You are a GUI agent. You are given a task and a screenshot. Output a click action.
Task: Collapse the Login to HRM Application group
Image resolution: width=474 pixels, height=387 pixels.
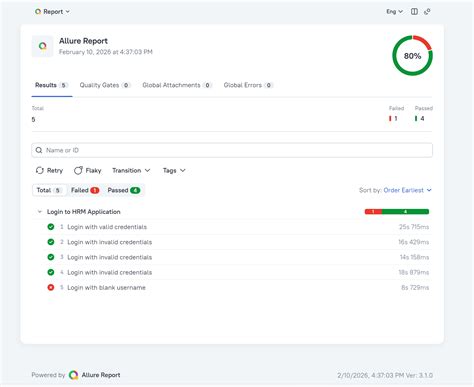click(40, 212)
